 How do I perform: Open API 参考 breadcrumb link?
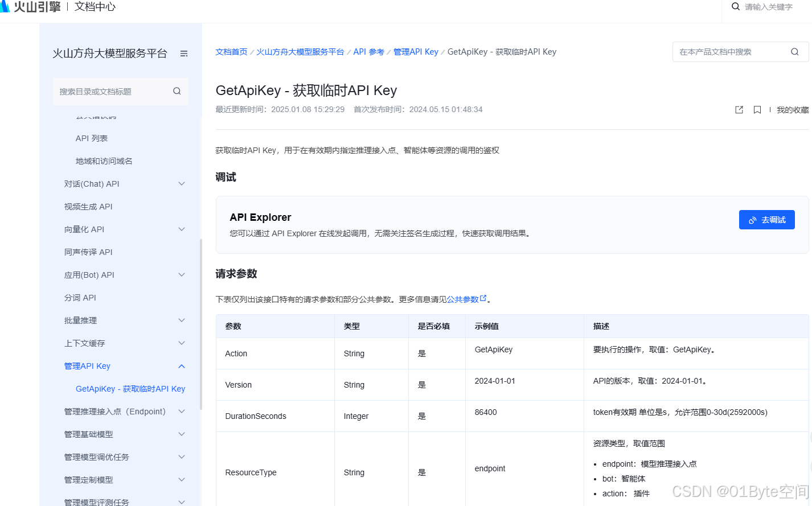[x=368, y=52]
